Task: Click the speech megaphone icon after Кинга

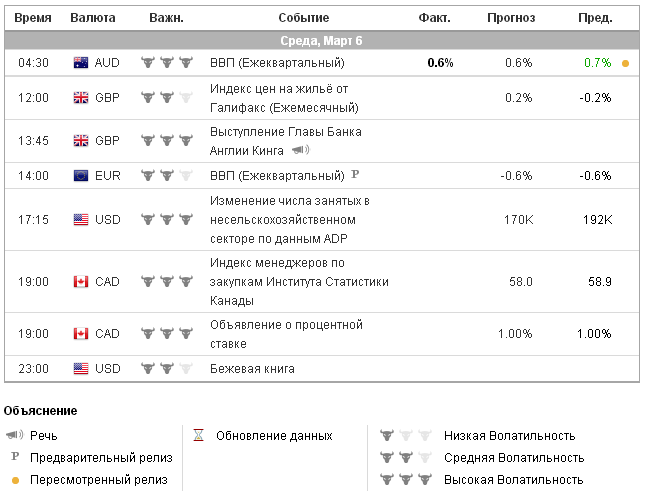Action: (x=300, y=150)
